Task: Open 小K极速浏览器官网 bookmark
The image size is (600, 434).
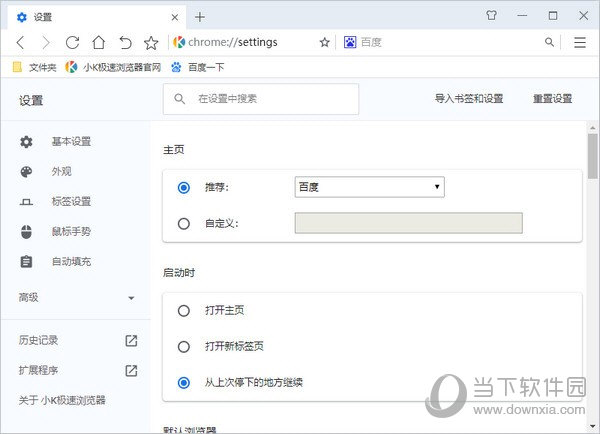Action: (x=113, y=67)
